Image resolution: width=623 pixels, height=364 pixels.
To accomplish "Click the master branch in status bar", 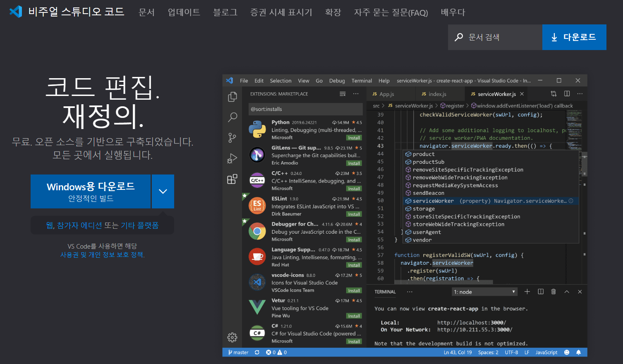I will tap(238, 352).
